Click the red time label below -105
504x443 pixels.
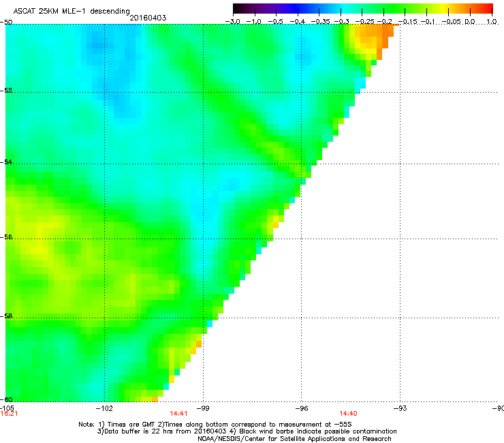click(x=9, y=414)
